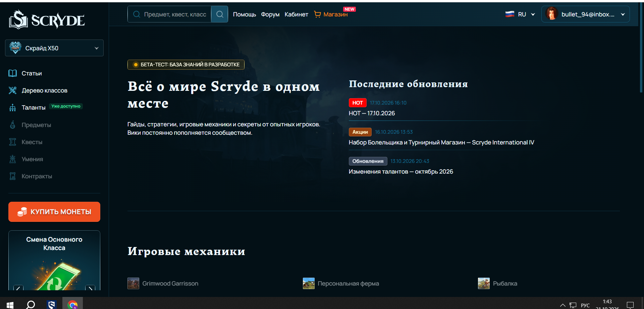Click the Рыбалка thumbnail image
This screenshot has height=309, width=644.
click(x=484, y=284)
